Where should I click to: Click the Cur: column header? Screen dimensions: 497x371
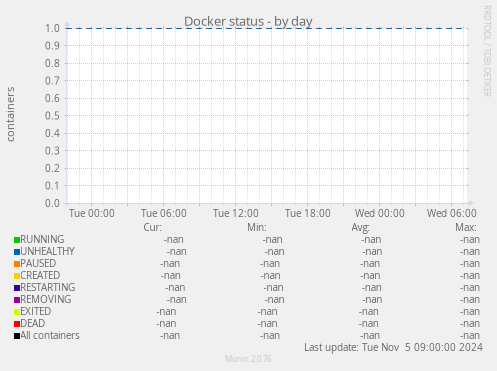(x=153, y=227)
